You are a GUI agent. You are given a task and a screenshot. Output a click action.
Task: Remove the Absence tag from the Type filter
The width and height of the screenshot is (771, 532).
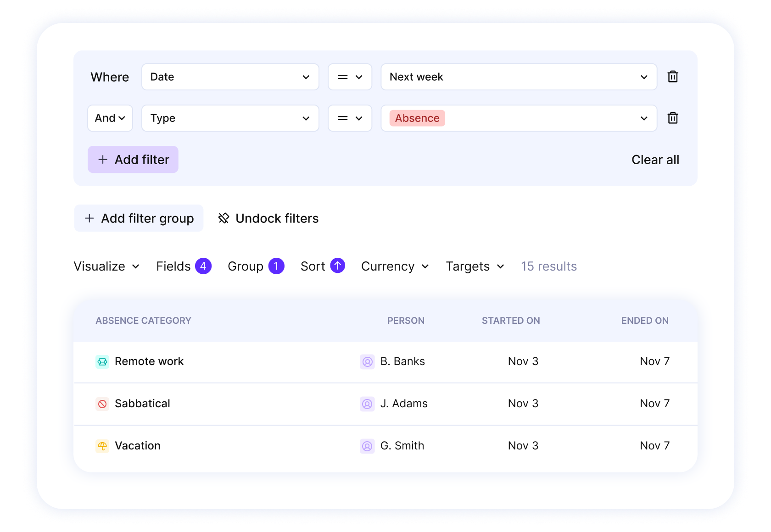click(417, 118)
